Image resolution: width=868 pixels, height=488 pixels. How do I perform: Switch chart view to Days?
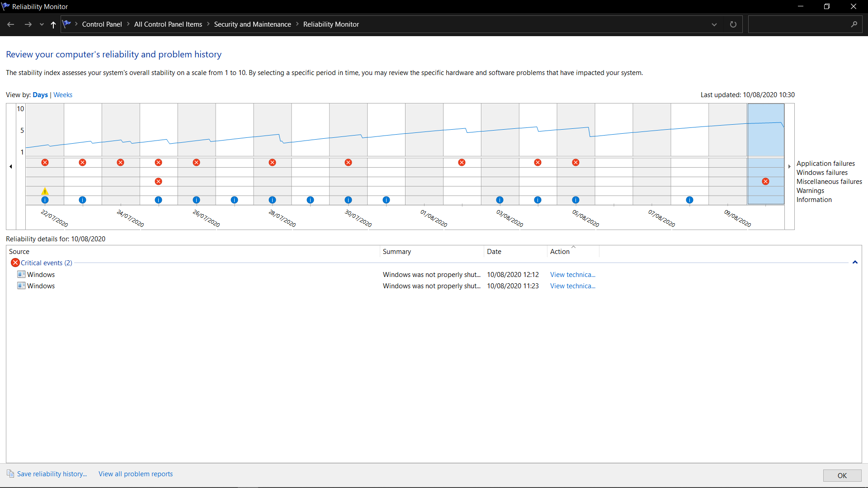tap(40, 95)
